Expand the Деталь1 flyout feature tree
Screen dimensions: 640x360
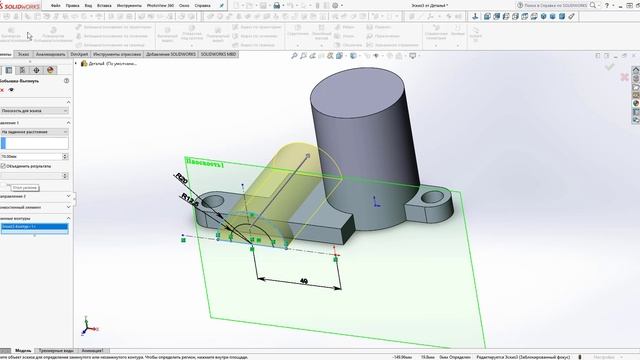pos(76,64)
